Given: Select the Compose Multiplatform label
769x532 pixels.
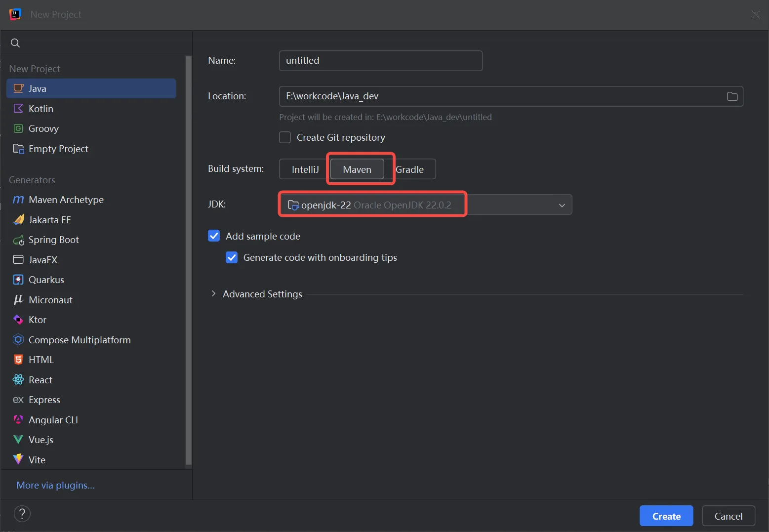Looking at the screenshot, I should 80,340.
